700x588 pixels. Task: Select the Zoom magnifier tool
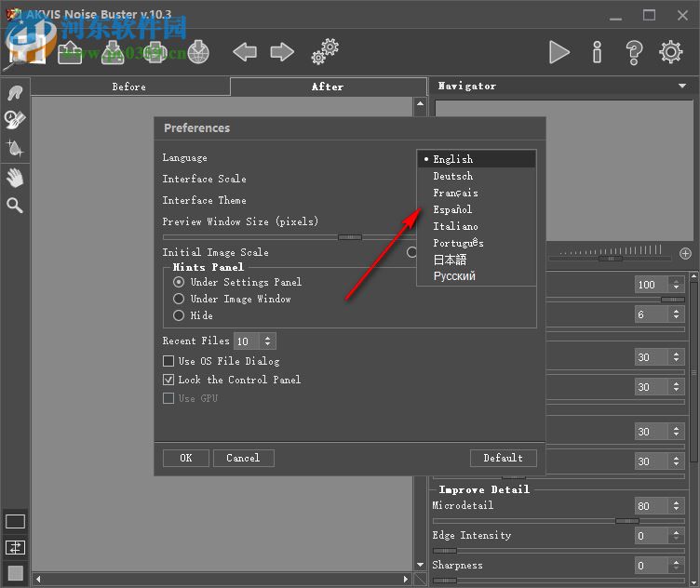pyautogui.click(x=15, y=206)
